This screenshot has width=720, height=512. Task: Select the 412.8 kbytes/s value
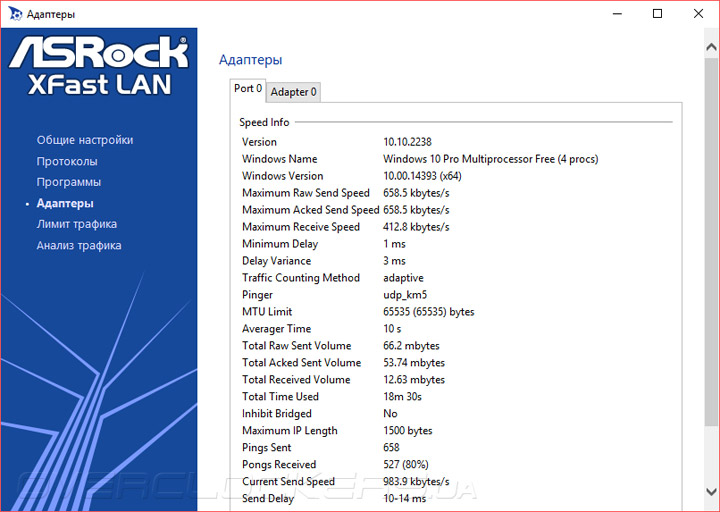(x=416, y=227)
